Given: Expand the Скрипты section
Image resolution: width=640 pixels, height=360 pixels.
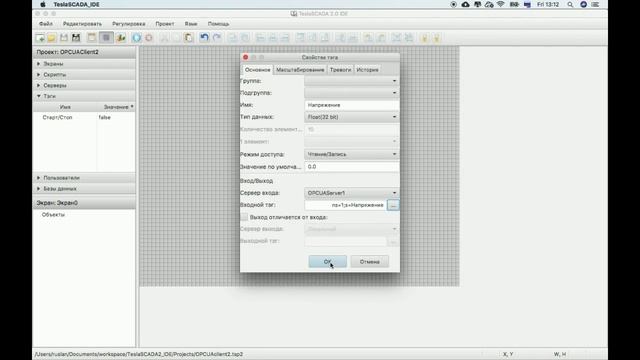Looking at the screenshot, I should coord(39,75).
